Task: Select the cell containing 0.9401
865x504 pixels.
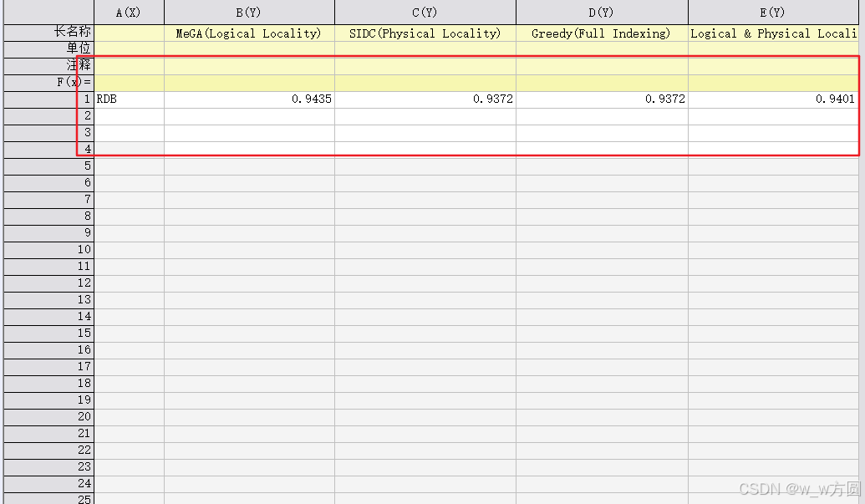Action: coord(773,99)
